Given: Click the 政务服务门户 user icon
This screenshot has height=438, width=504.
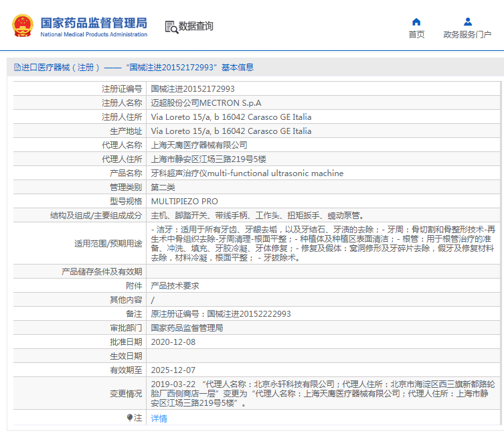Looking at the screenshot, I should (468, 22).
